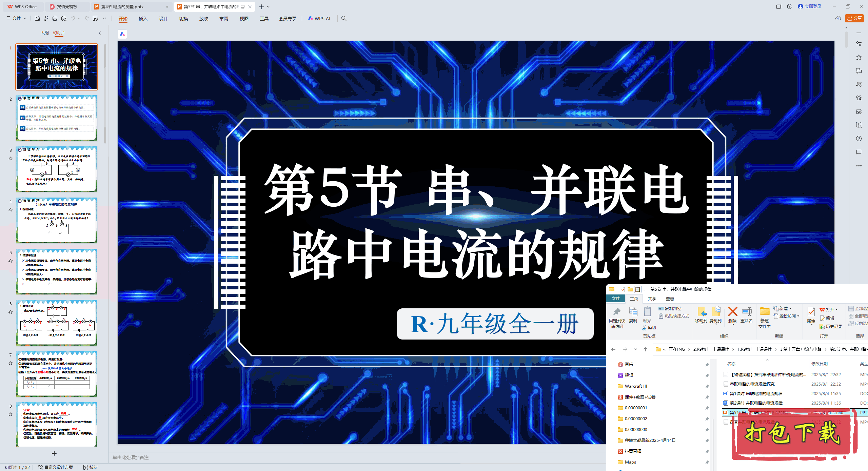Click the WPS AI floating icon above slide
Image resolution: width=868 pixels, height=471 pixels.
pyautogui.click(x=122, y=34)
